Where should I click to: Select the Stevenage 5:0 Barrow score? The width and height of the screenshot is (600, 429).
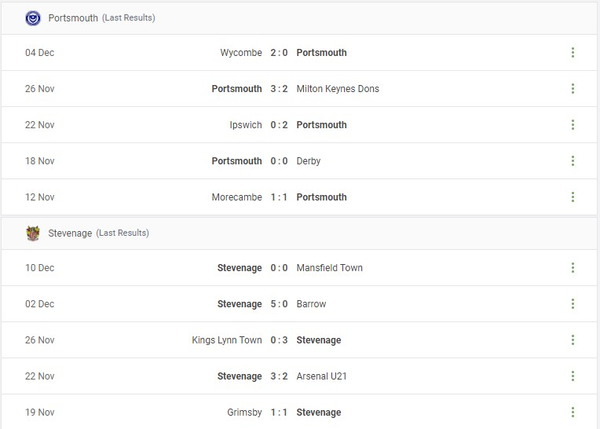tap(279, 304)
